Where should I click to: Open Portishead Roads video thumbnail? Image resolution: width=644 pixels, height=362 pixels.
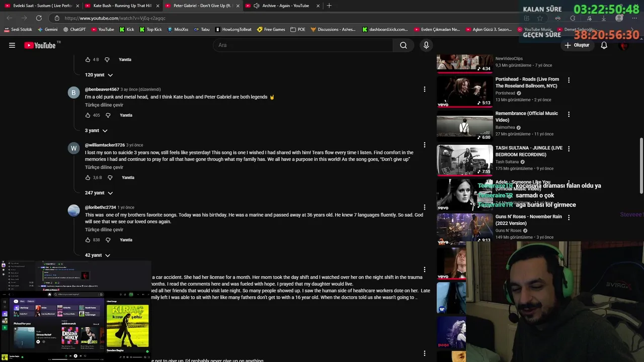tap(465, 91)
